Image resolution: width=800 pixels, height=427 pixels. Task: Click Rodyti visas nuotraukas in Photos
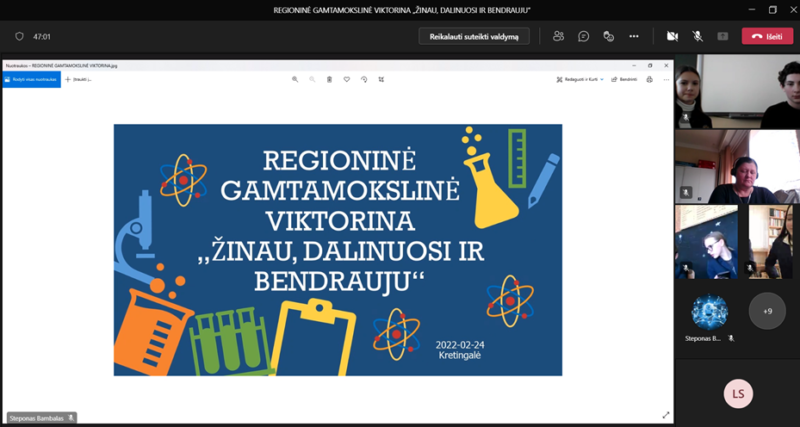click(32, 80)
